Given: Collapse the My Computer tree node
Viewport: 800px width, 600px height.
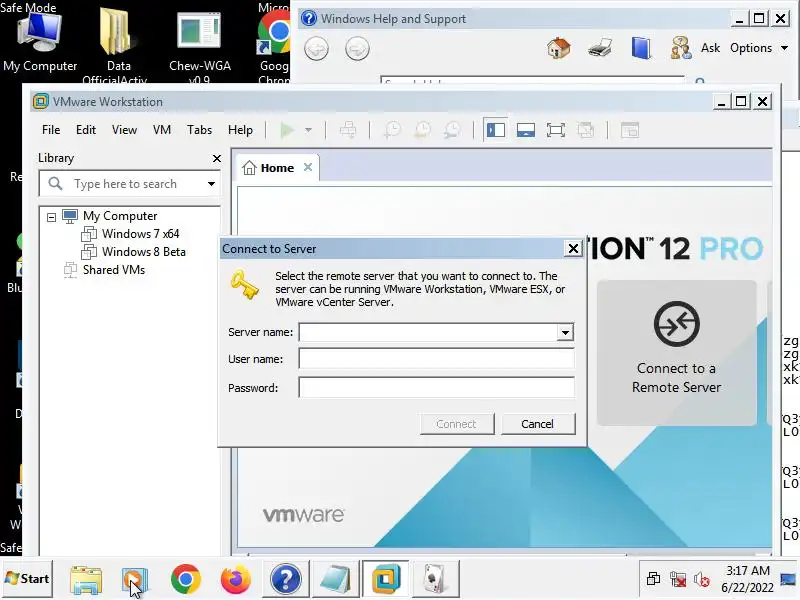Looking at the screenshot, I should coord(51,217).
